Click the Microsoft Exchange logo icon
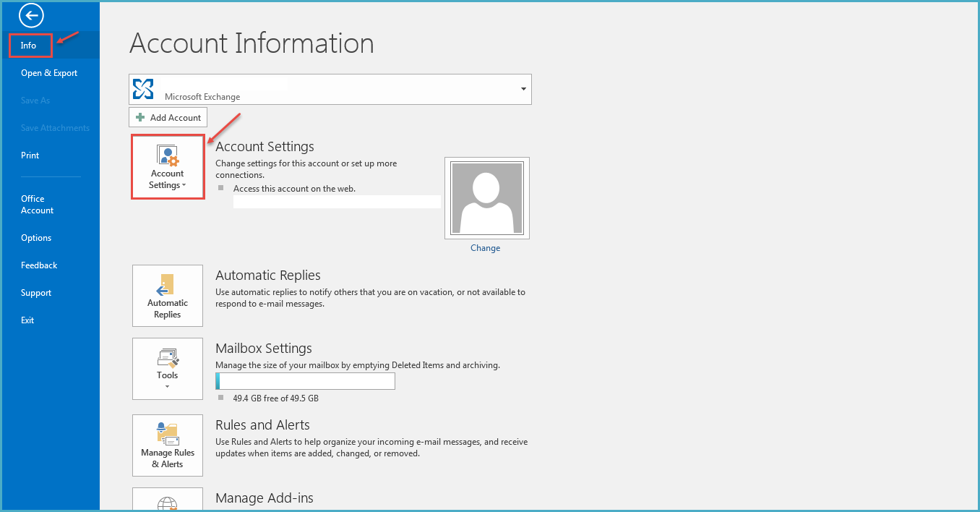This screenshot has width=980, height=512. 143,89
